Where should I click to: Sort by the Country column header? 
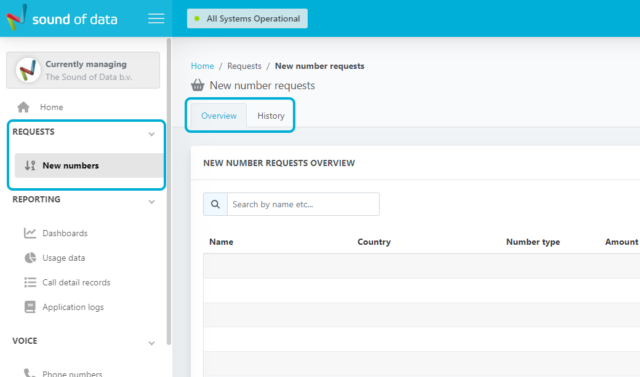point(374,242)
